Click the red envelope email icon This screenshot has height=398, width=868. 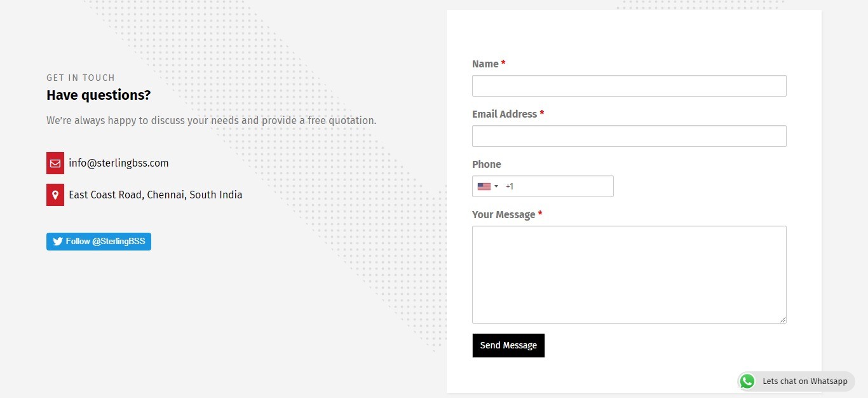pos(55,163)
